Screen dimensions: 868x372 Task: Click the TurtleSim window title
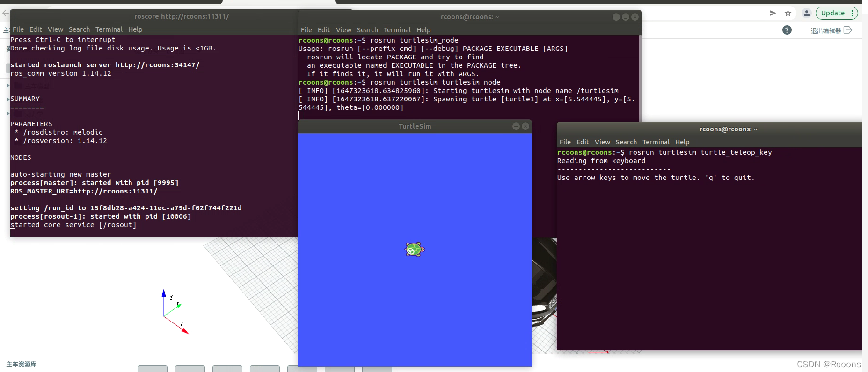coord(415,126)
